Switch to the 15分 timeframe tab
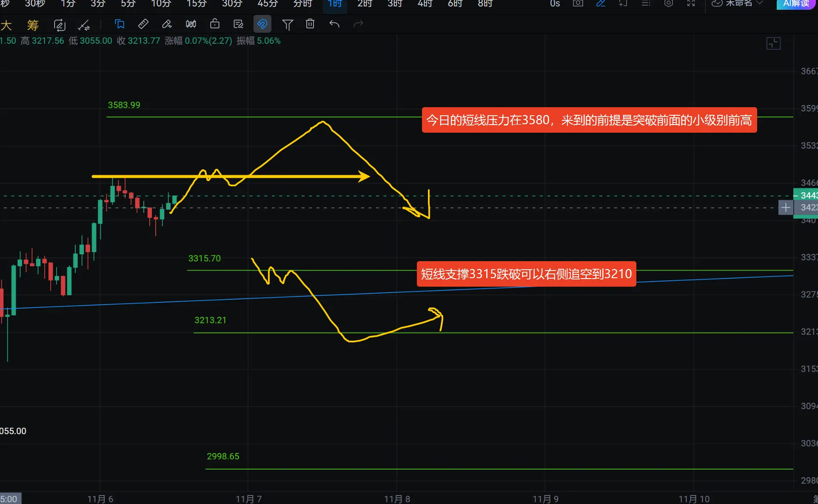Image resolution: width=818 pixels, height=504 pixels. [x=197, y=4]
